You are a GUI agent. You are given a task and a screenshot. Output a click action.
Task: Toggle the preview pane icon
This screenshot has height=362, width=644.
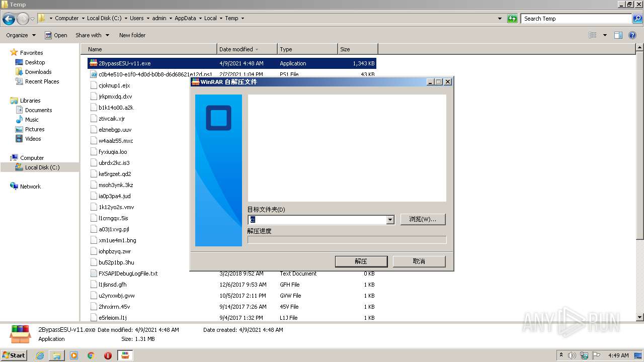click(618, 35)
